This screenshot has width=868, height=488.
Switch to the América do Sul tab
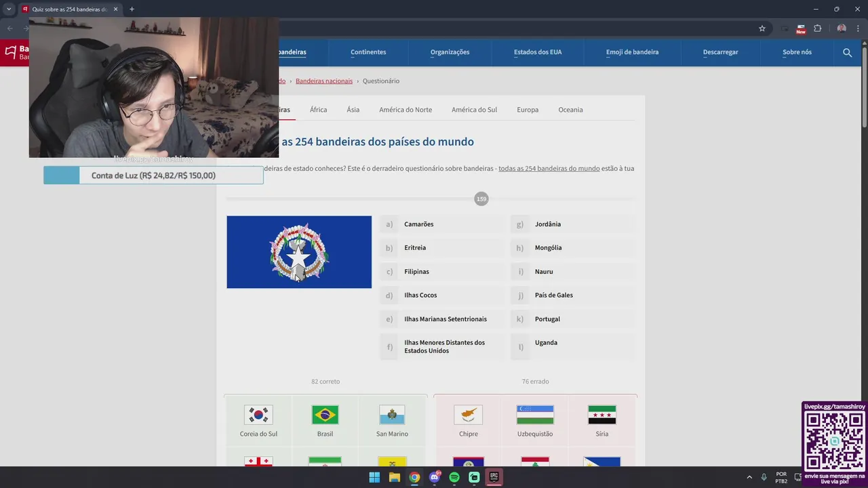(474, 110)
